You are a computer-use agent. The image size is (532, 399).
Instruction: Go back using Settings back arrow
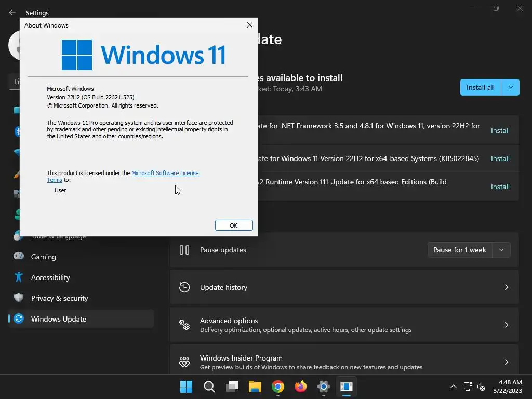(12, 12)
